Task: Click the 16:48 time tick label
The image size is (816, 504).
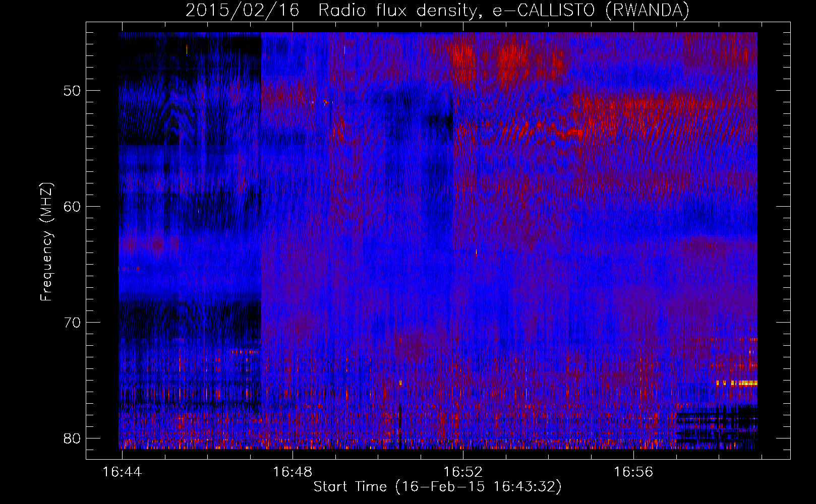Action: tap(293, 472)
